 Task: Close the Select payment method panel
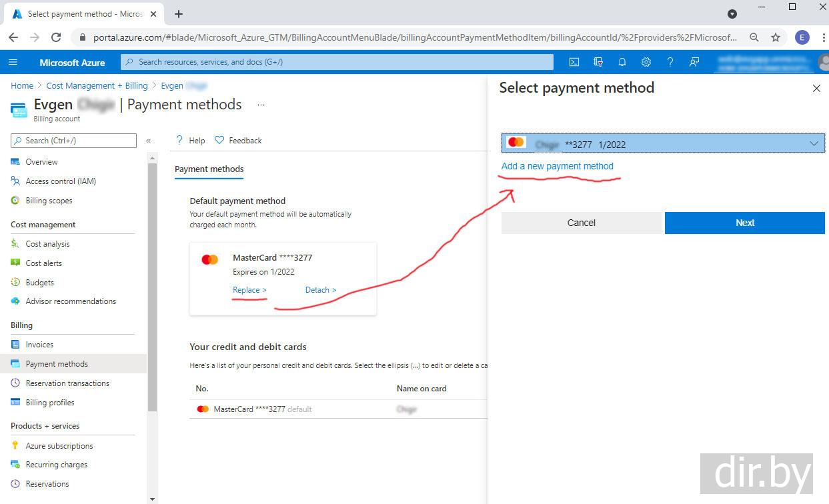click(x=816, y=88)
